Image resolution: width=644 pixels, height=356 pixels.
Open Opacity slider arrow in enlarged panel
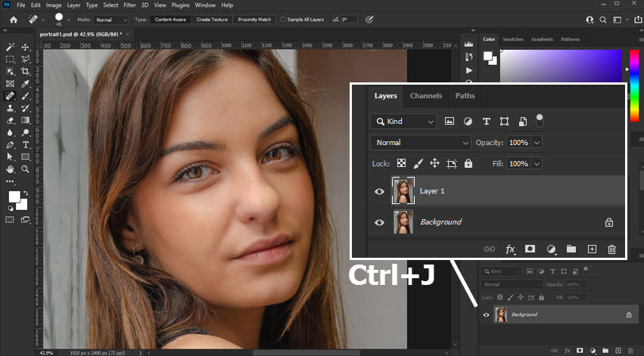point(537,143)
